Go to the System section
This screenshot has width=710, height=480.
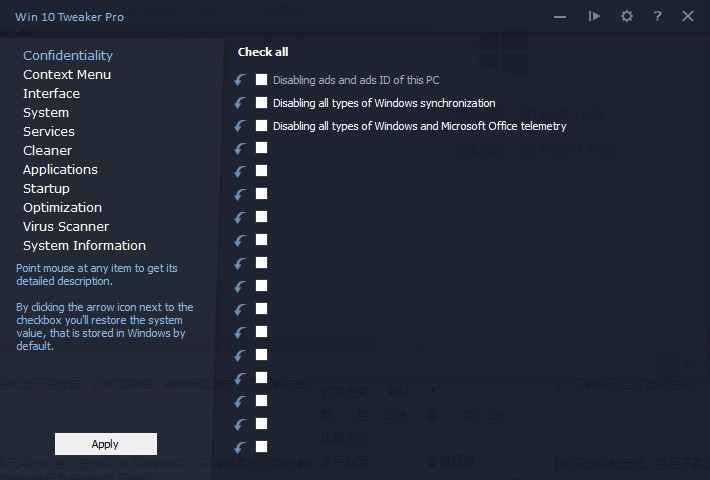click(46, 112)
